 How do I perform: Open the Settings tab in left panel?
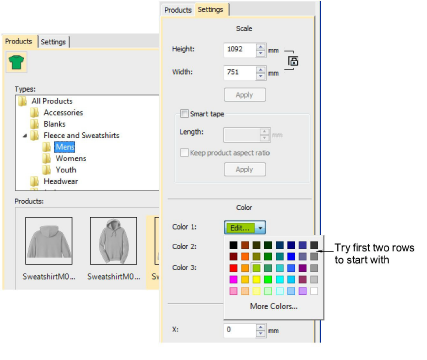tap(53, 42)
